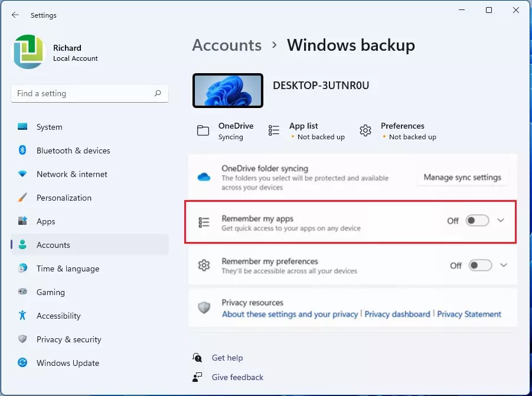This screenshot has width=532, height=396.
Task: Click the Bluetooth icon in sidebar
Action: point(22,150)
